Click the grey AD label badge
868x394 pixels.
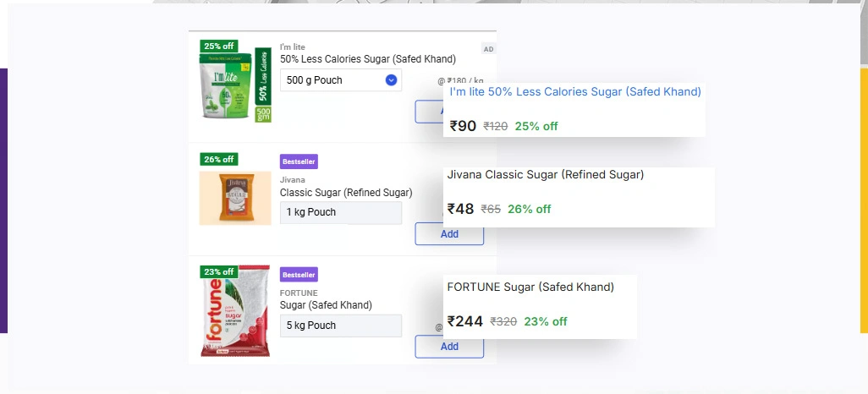[x=488, y=49]
